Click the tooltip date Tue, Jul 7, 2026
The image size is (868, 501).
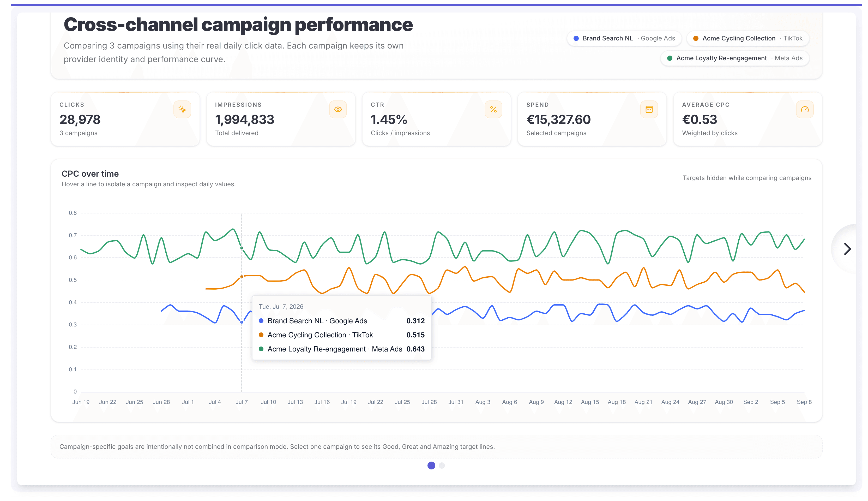[281, 307]
